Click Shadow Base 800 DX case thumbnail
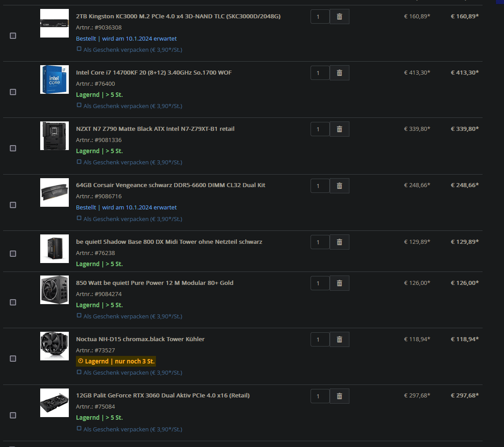The image size is (504, 447). tap(55, 249)
